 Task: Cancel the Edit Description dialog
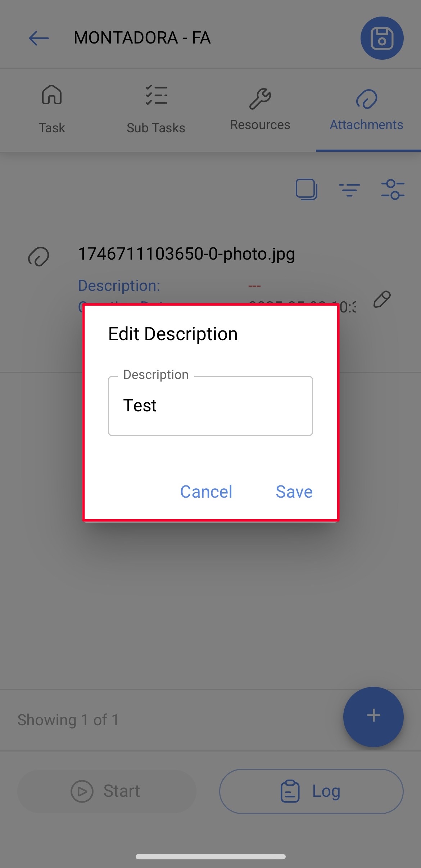pos(206,492)
